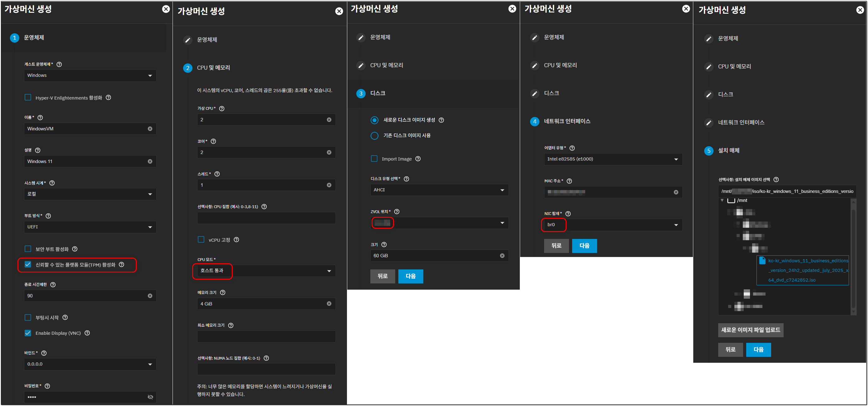Toggle the vCPU 고정 checkbox
868x406 pixels.
[x=201, y=240]
